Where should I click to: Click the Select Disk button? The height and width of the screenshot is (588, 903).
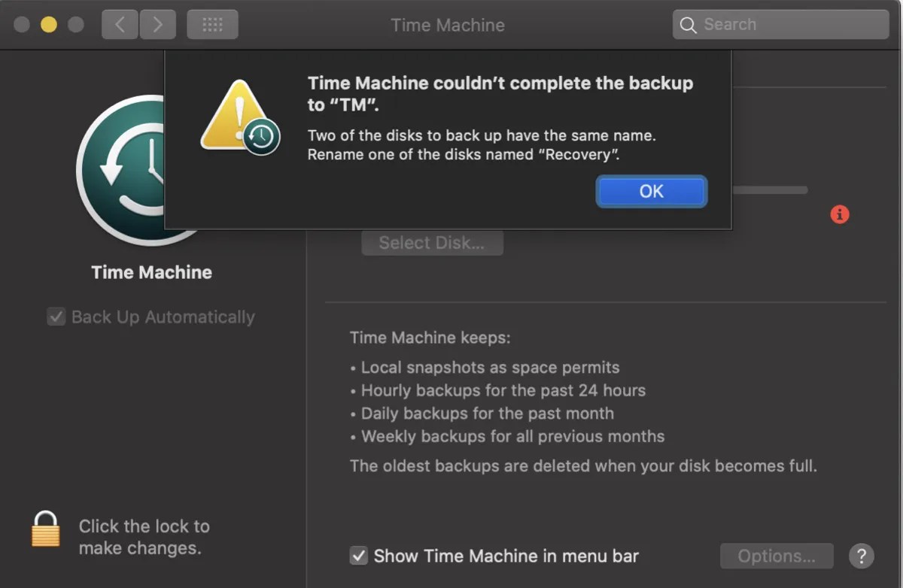point(432,242)
